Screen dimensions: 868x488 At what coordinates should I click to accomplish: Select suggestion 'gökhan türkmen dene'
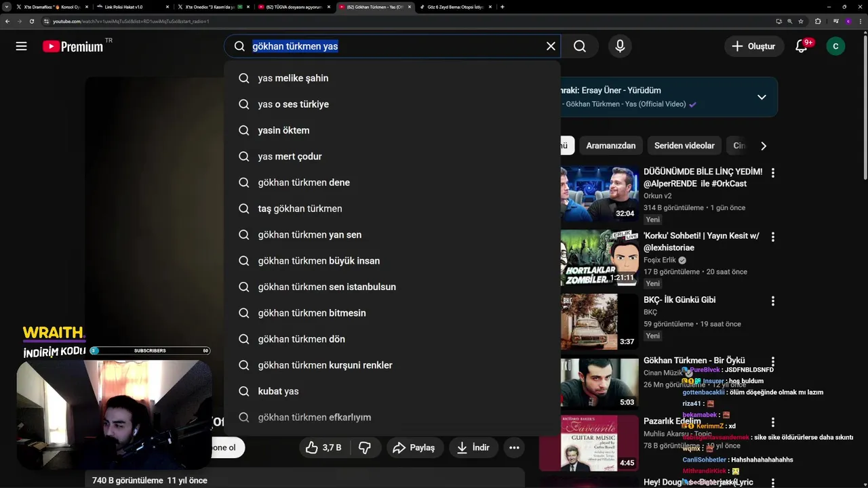(392, 182)
